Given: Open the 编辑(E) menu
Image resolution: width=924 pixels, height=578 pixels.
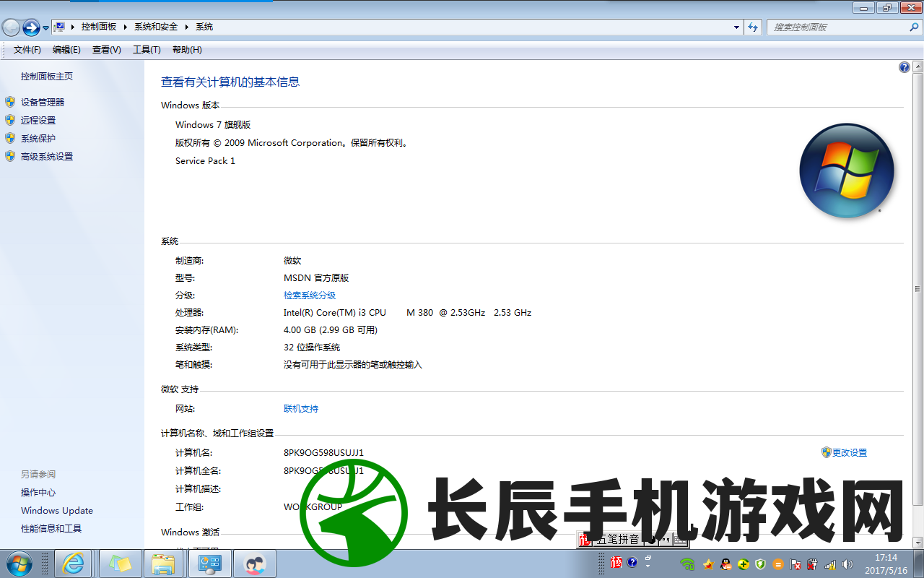Looking at the screenshot, I should [x=66, y=50].
